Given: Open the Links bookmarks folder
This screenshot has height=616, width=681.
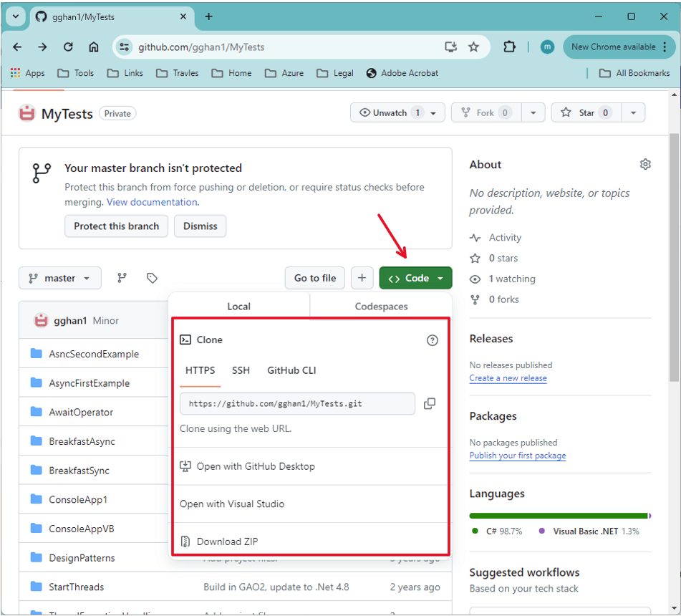Looking at the screenshot, I should (125, 73).
